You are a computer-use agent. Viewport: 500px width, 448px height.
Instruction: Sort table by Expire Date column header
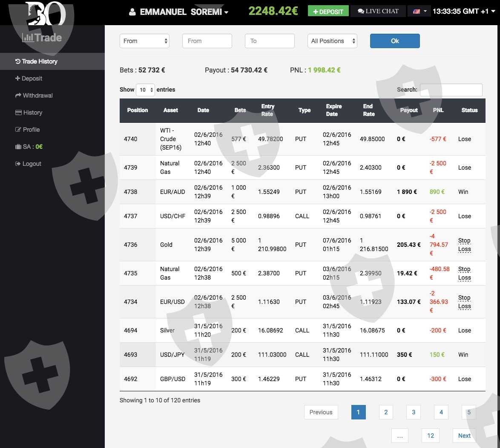tap(333, 110)
